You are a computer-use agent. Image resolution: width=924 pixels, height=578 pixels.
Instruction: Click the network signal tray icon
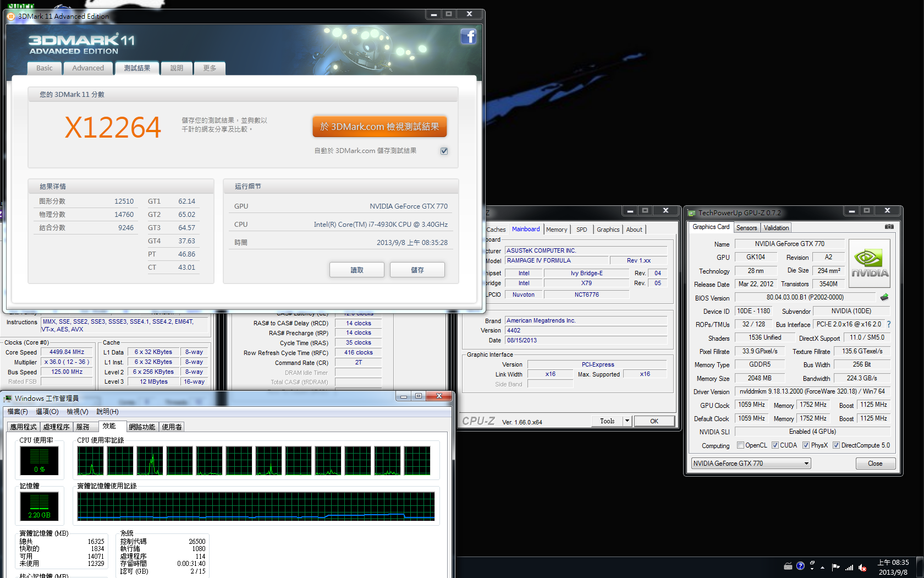[849, 567]
